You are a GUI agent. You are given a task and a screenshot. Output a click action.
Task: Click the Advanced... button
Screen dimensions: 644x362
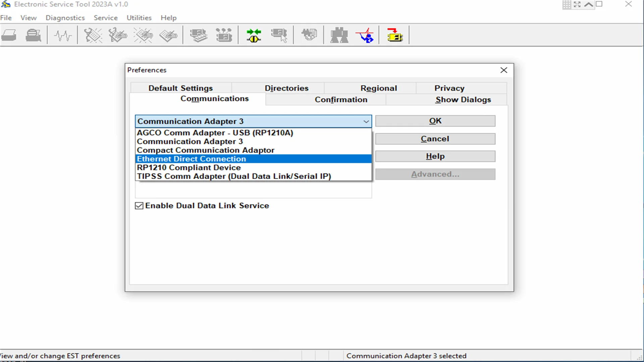click(x=435, y=174)
